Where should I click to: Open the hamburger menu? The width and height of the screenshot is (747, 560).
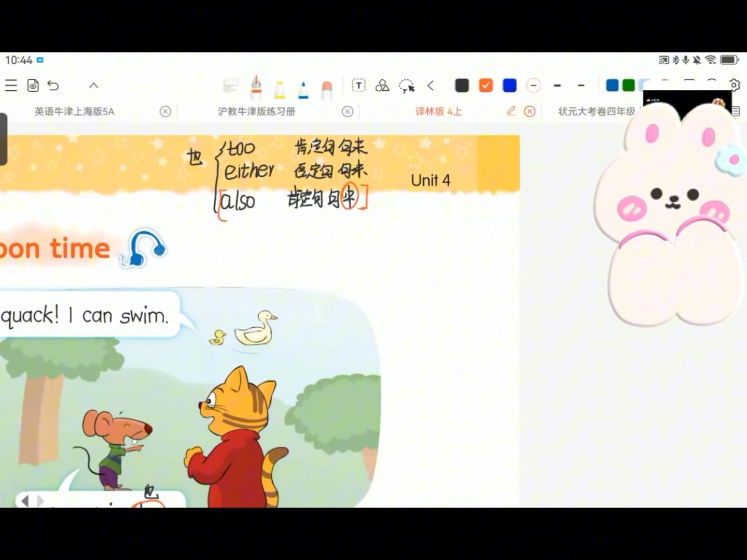click(x=11, y=86)
